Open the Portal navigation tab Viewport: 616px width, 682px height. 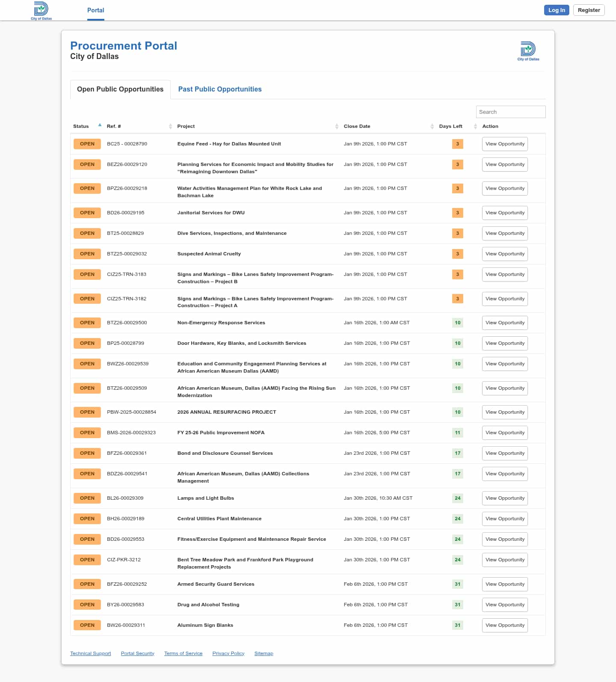click(x=95, y=10)
